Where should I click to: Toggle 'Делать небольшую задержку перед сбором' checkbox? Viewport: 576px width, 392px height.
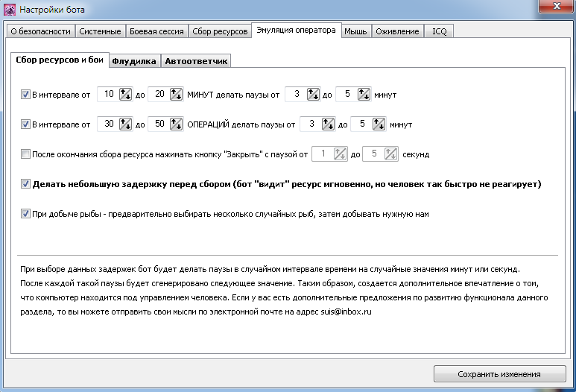tap(25, 183)
